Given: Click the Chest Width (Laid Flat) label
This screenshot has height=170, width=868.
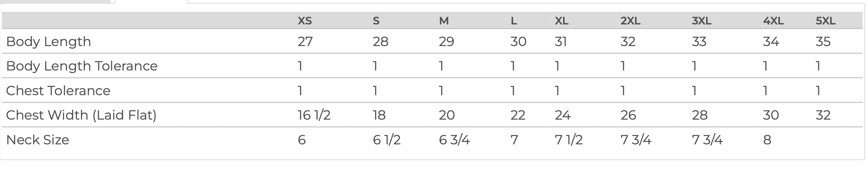Looking at the screenshot, I should [x=81, y=115].
